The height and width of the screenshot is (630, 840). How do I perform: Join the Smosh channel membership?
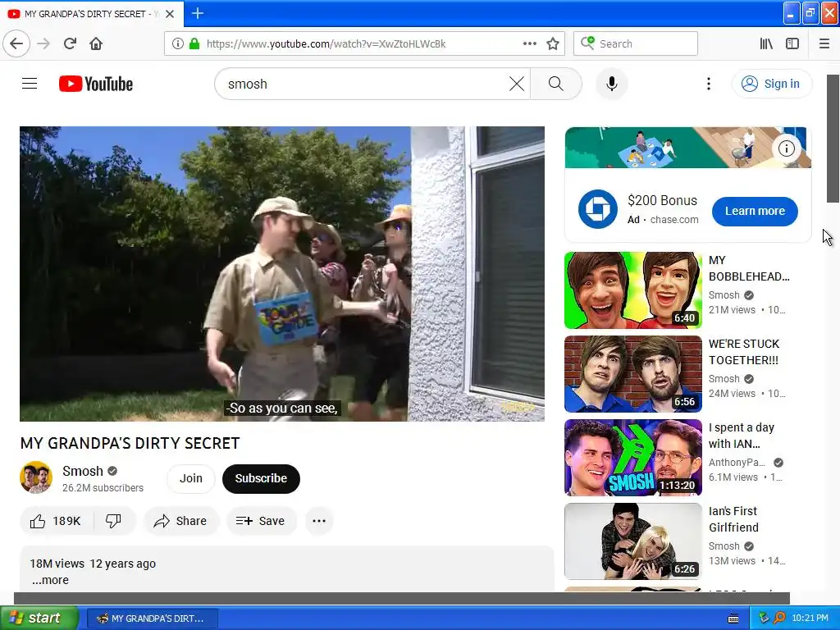click(190, 478)
